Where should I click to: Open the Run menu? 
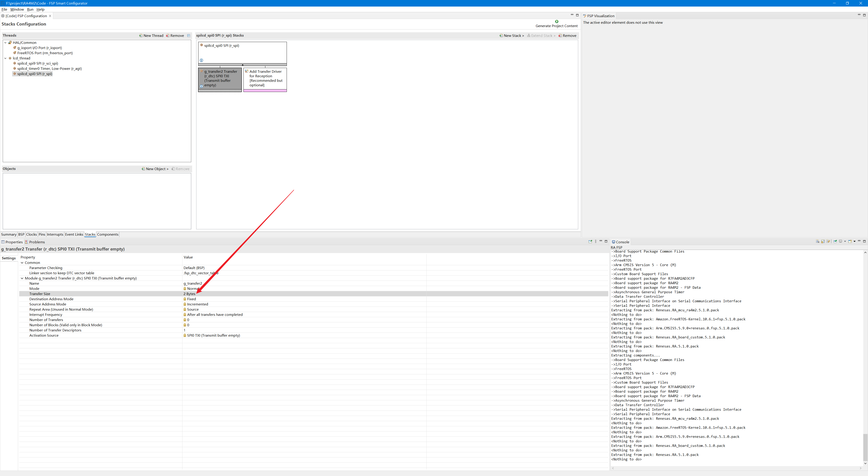[30, 9]
